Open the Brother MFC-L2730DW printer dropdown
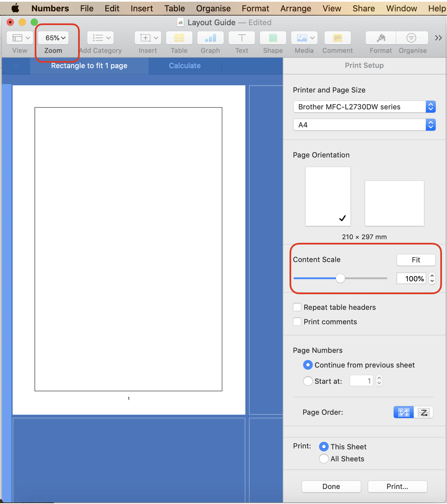This screenshot has width=447, height=504. point(430,107)
